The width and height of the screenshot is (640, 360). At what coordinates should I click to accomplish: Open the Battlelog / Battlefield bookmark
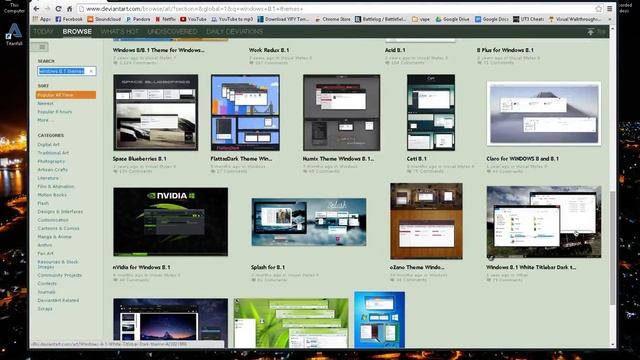click(380, 19)
